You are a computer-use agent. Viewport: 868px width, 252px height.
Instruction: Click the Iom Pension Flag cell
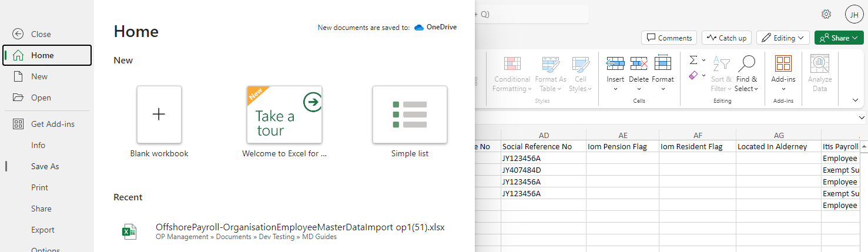622,147
